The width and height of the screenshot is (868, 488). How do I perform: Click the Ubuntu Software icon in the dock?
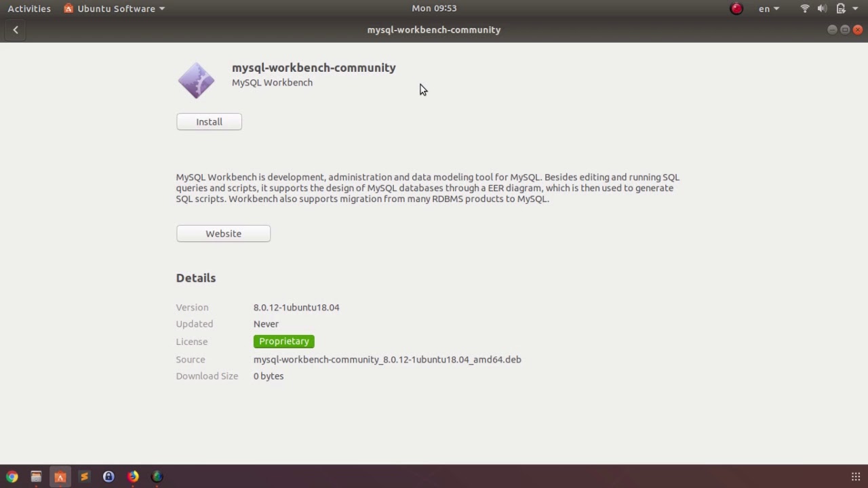60,476
